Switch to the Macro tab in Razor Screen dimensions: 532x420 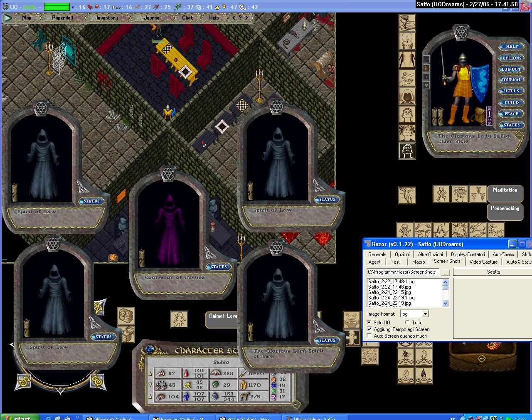pos(419,262)
